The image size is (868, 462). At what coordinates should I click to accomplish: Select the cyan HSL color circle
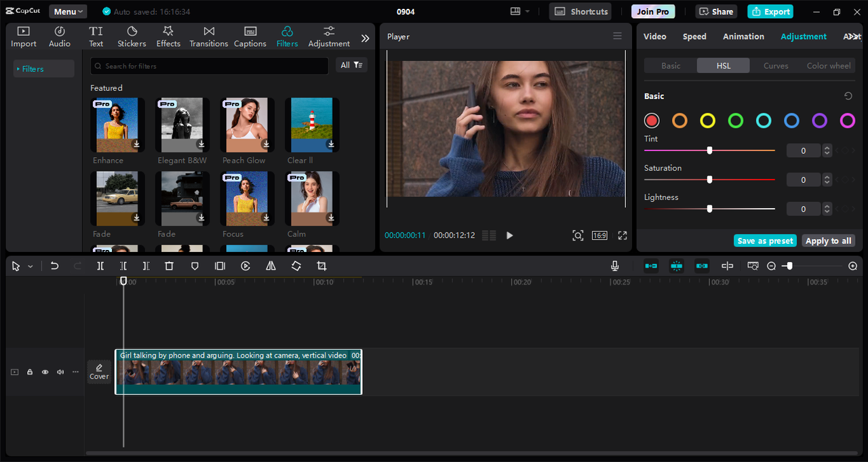(x=764, y=121)
